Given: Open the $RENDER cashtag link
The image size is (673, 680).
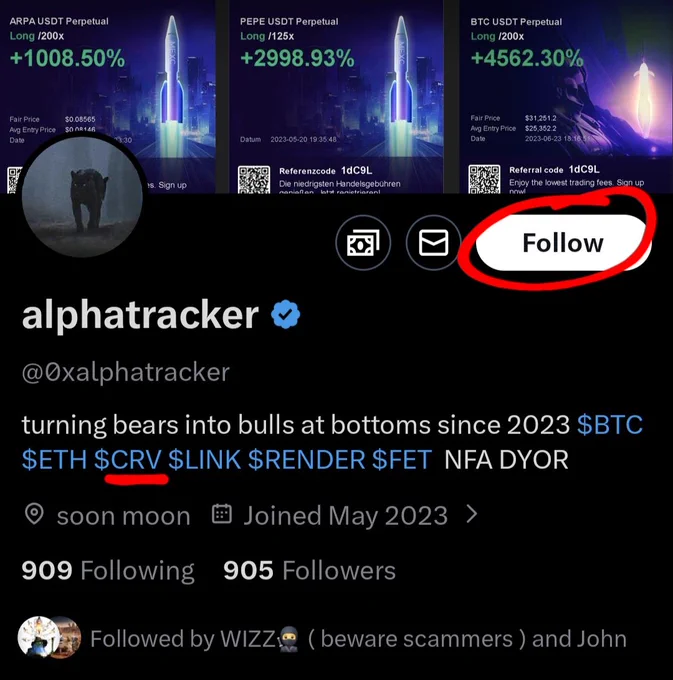Looking at the screenshot, I should pyautogui.click(x=307, y=460).
